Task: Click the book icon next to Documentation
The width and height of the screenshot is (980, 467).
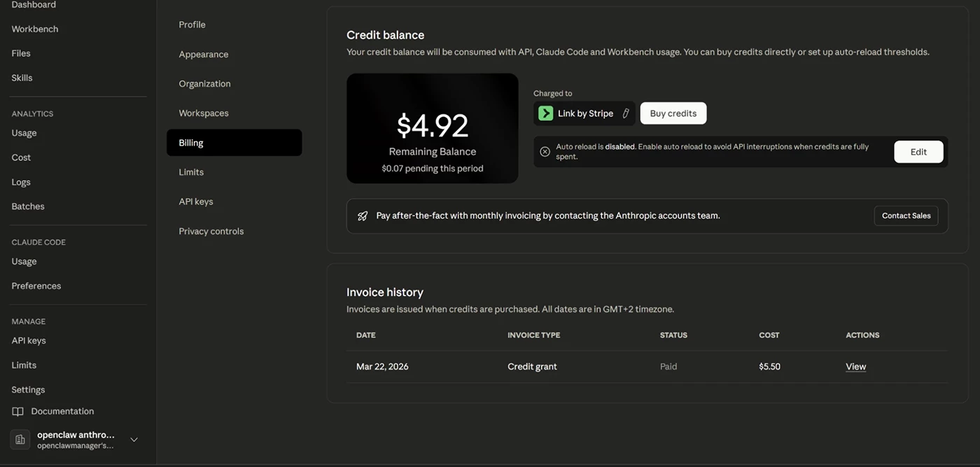Action: click(18, 412)
